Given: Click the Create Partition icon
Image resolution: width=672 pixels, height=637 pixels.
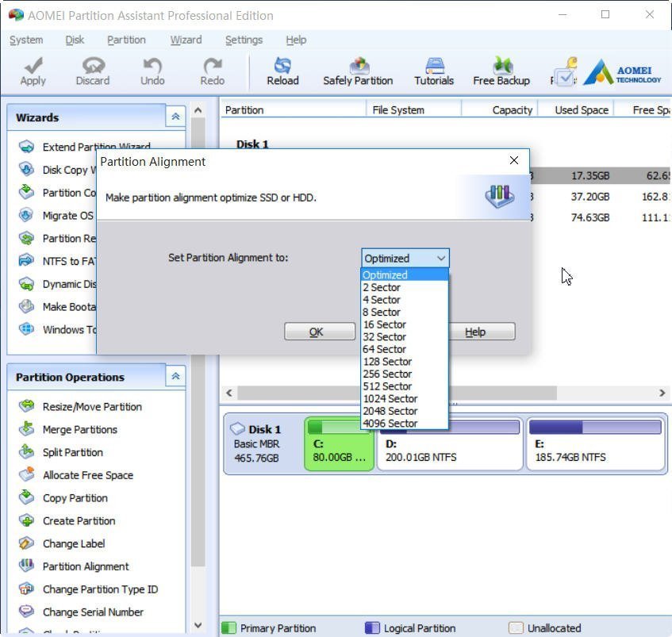Looking at the screenshot, I should point(26,520).
